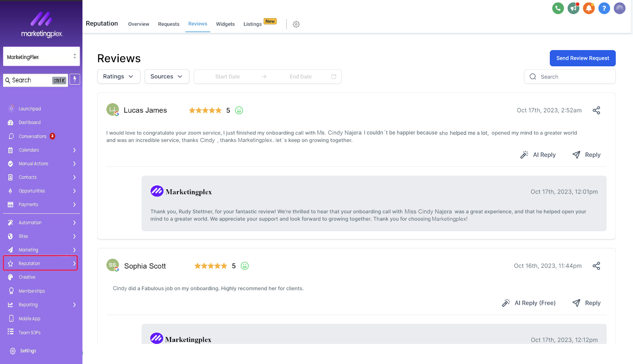
Task: Click timestamp Oct 16th, 2023, 11:44pm
Action: tap(548, 266)
